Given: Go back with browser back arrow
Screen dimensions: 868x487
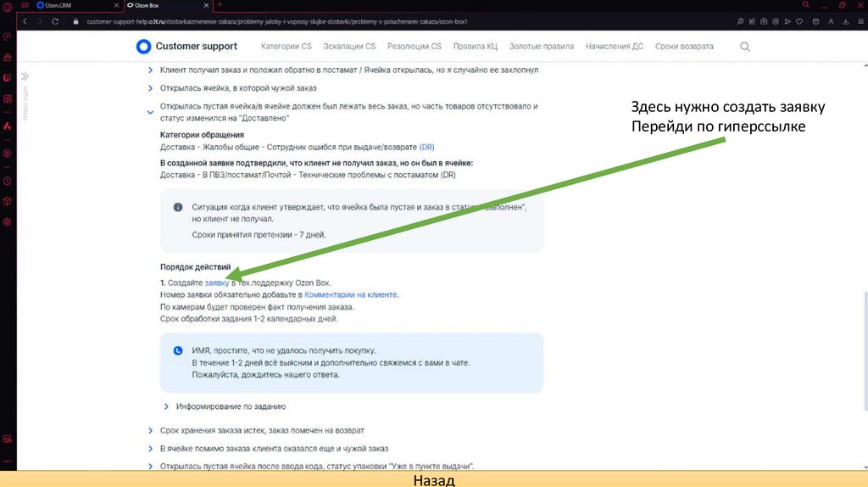Looking at the screenshot, I should tap(25, 21).
